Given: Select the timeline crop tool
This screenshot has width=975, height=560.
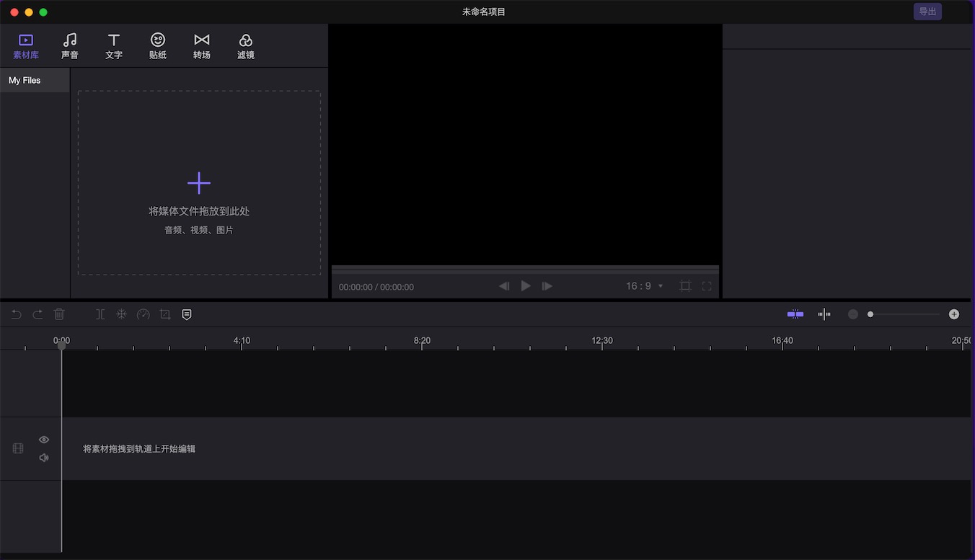Looking at the screenshot, I should [165, 314].
